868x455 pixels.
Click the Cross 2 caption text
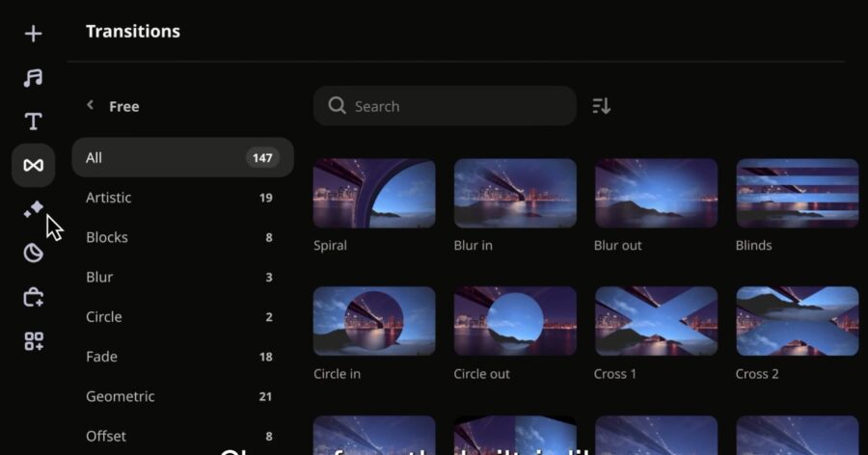(x=757, y=374)
